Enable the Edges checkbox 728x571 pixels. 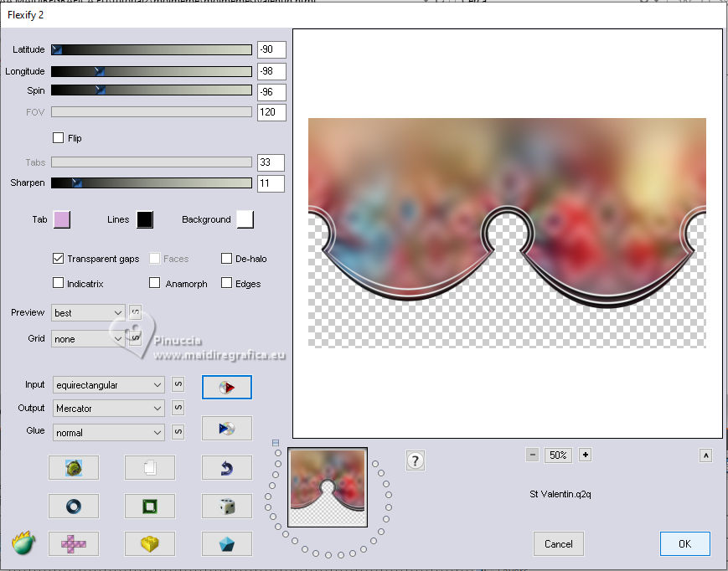coord(226,283)
